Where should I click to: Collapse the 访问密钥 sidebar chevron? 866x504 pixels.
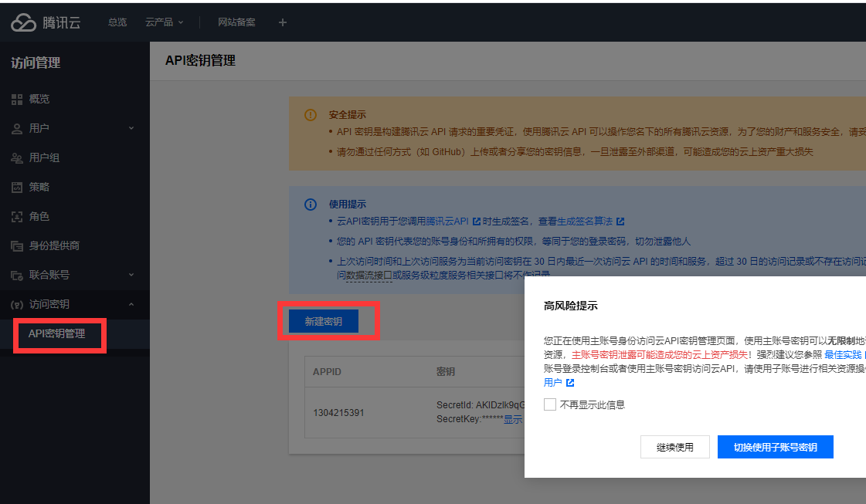pos(131,304)
